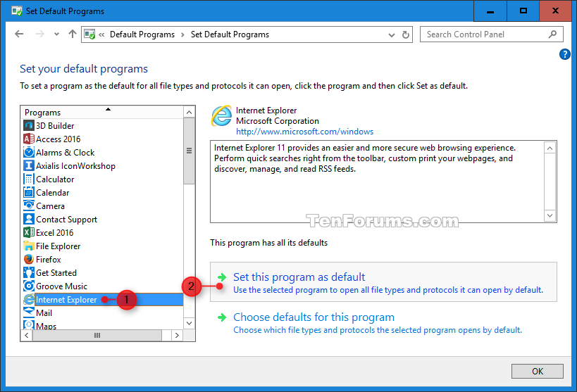Go forward with the right arrow
577x392 pixels.
point(39,34)
